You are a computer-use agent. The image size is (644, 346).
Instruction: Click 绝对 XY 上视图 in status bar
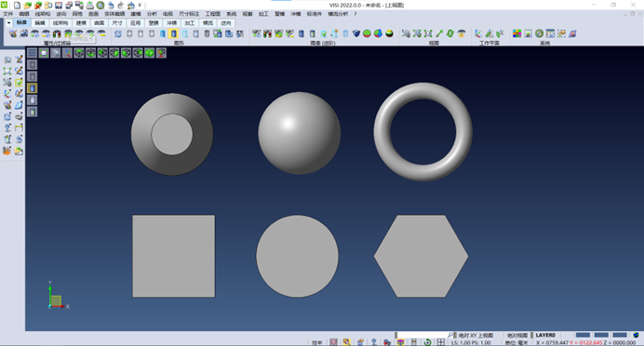476,336
